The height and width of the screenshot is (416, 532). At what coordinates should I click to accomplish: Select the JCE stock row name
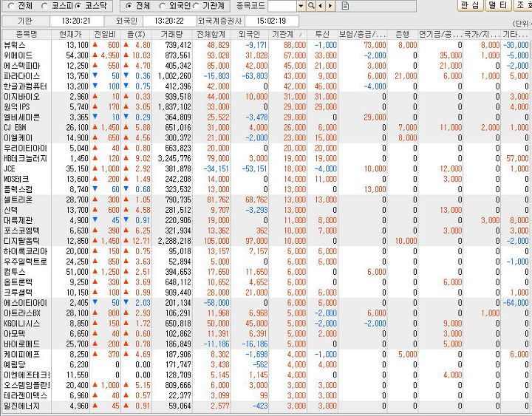click(x=10, y=168)
